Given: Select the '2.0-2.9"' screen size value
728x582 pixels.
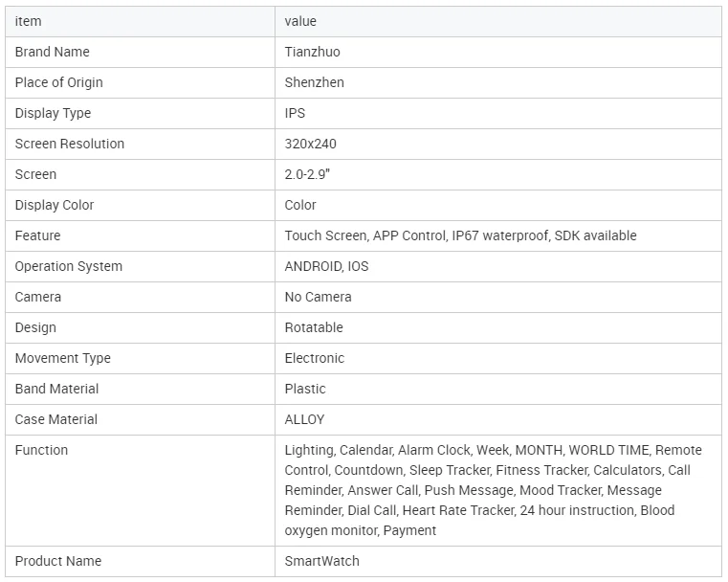Looking at the screenshot, I should (x=306, y=174).
